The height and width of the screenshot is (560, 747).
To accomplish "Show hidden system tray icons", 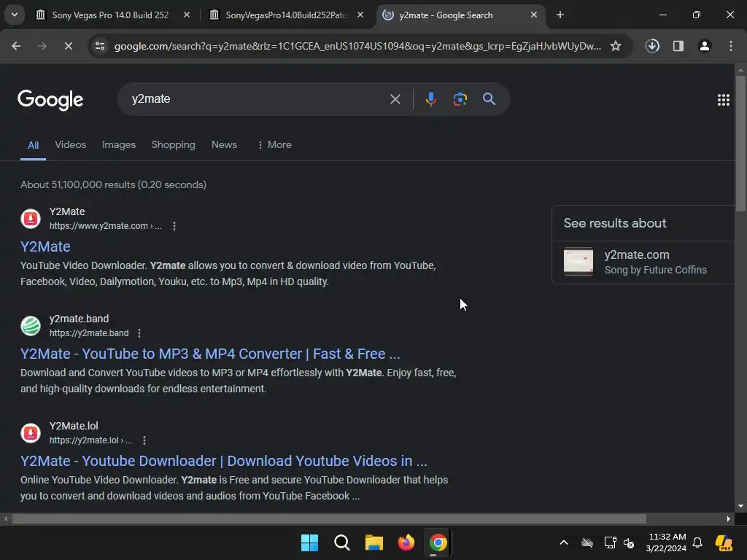I will click(x=564, y=542).
